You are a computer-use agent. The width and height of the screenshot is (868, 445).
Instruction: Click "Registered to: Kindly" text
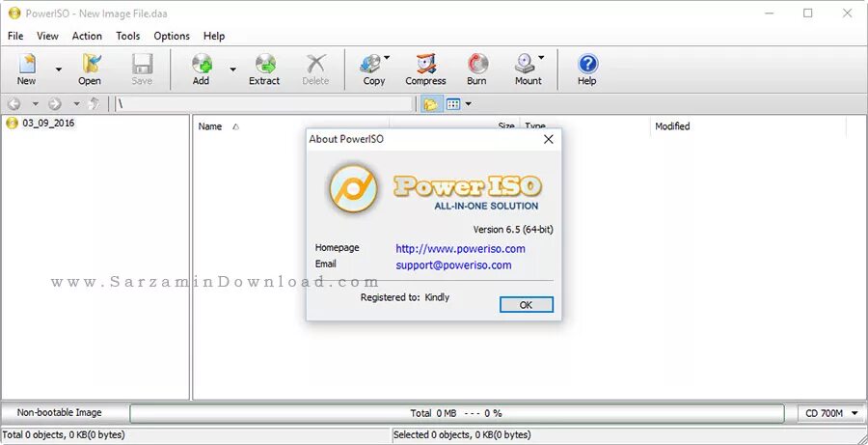[x=405, y=297]
